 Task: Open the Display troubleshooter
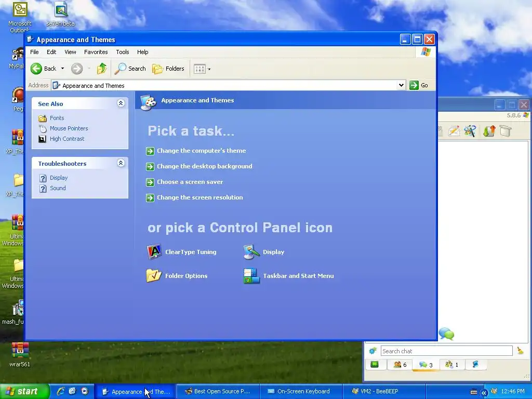(x=59, y=178)
